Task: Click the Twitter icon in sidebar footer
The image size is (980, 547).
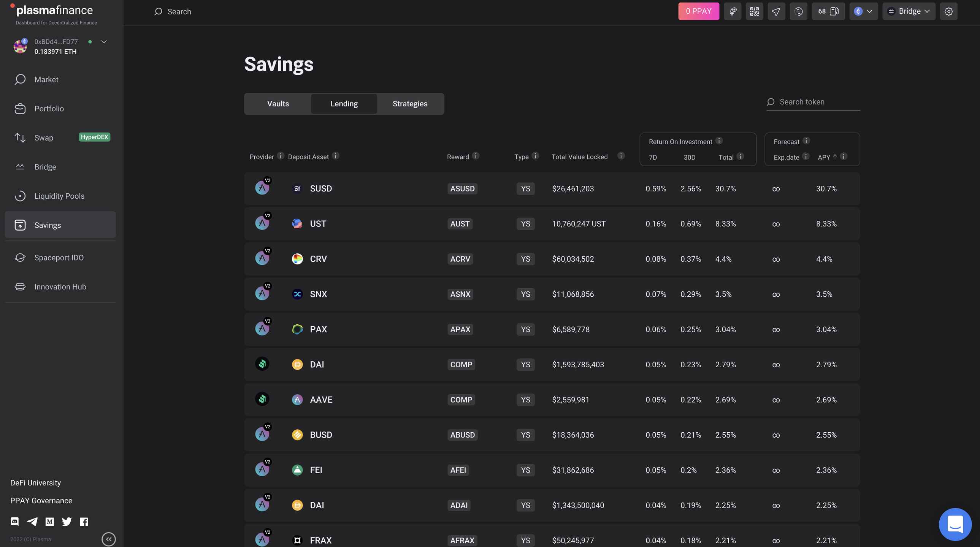Action: pyautogui.click(x=67, y=522)
